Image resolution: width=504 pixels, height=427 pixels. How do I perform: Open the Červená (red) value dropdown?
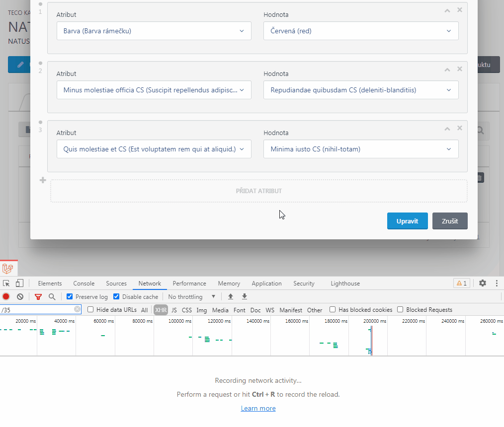[x=361, y=31]
